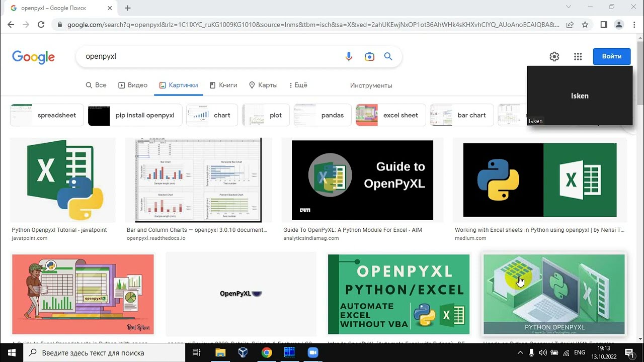Open Google settings gear

click(x=554, y=57)
